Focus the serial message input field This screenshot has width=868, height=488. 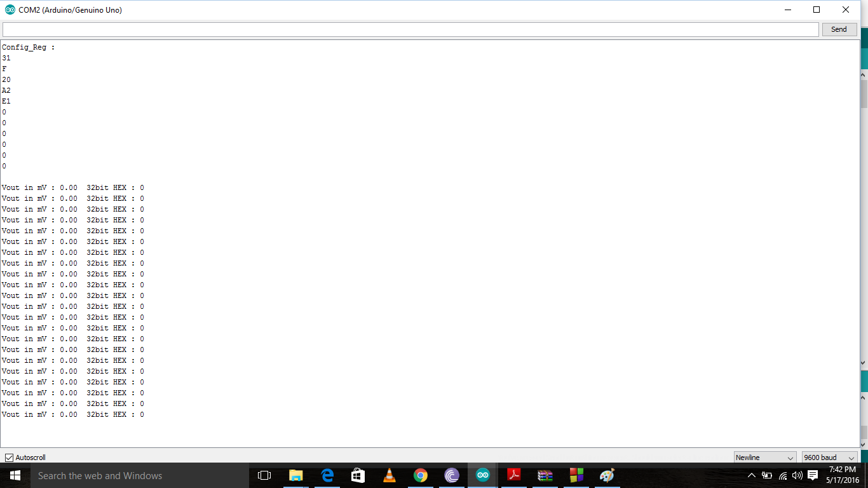coord(410,29)
